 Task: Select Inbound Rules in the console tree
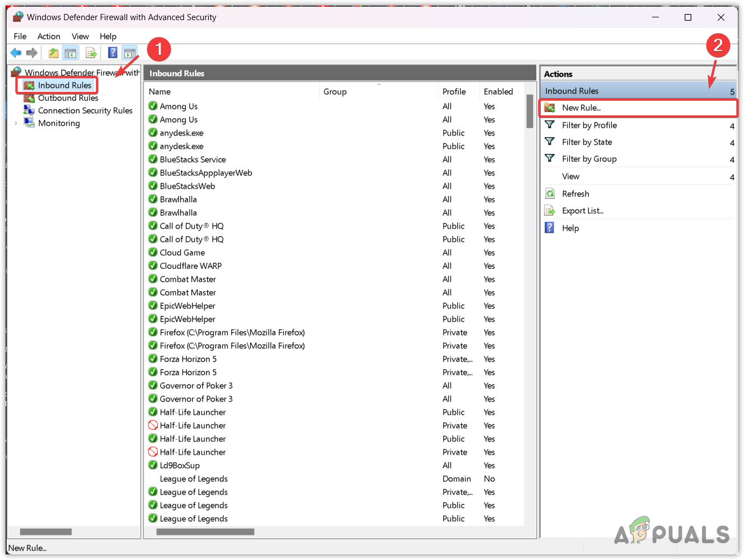coord(64,85)
